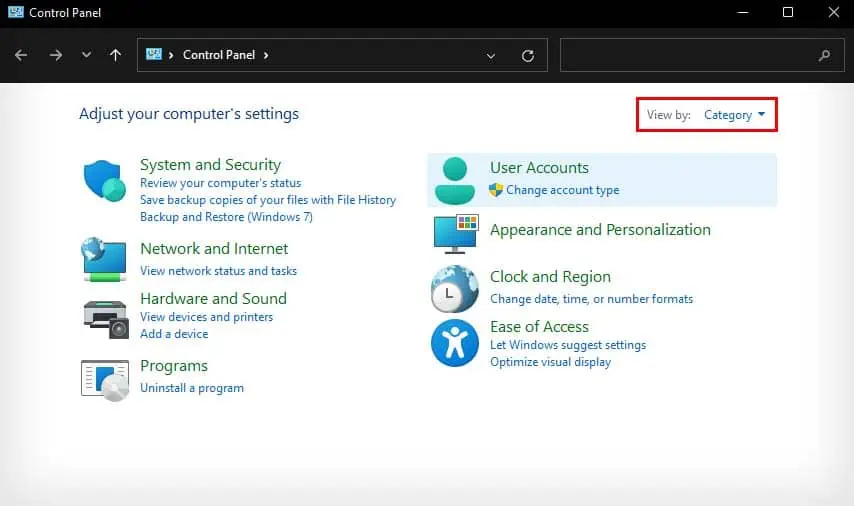Screen dimensions: 854x506
Task: Open recent locations chevron beside forward arrow
Action: coord(86,55)
